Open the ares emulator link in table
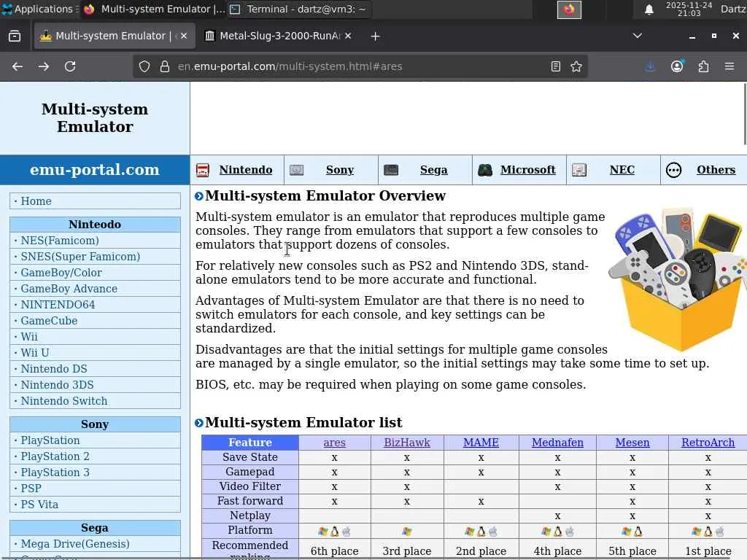This screenshot has width=747, height=560. coord(334,443)
